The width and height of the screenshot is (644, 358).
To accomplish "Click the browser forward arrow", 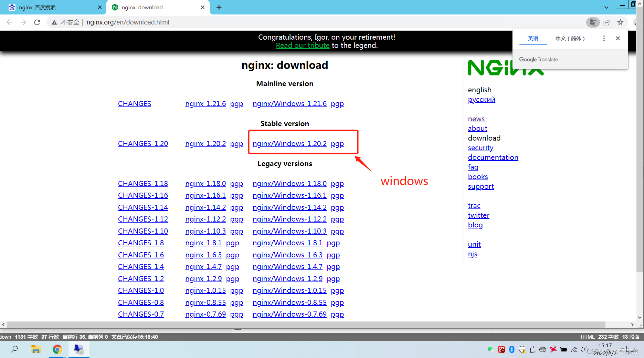I will point(23,22).
